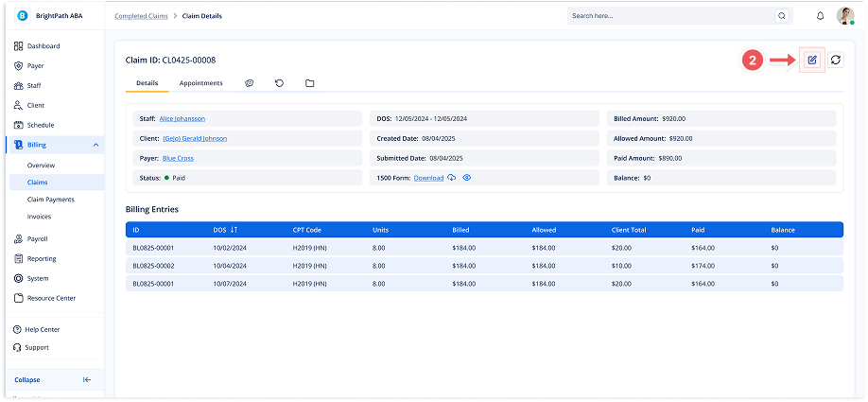
Task: Open the Blue Cross payer link
Action: click(178, 158)
